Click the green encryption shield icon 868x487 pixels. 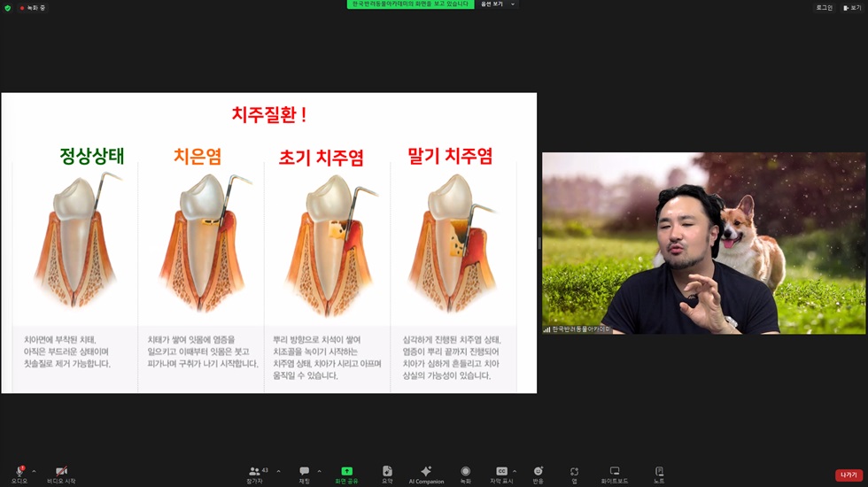8,8
